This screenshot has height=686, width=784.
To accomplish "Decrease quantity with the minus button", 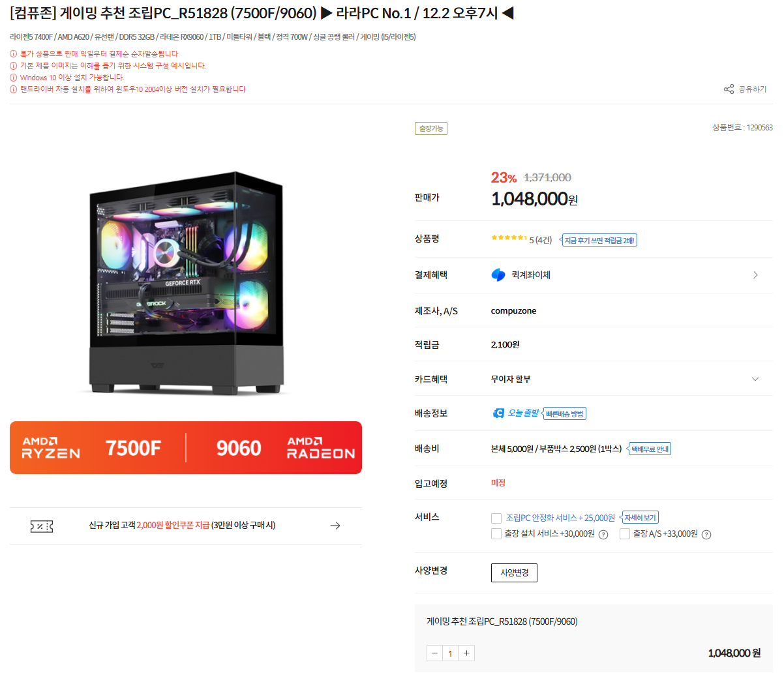I will (x=434, y=653).
